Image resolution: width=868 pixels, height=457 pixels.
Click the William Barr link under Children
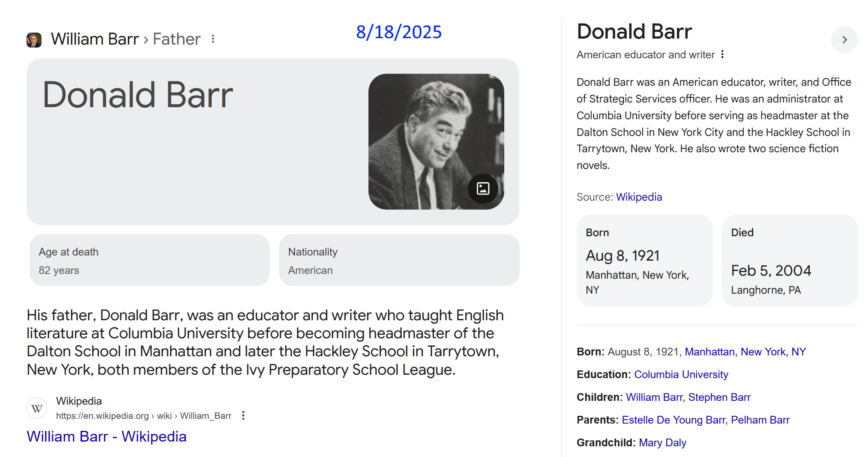(x=655, y=397)
